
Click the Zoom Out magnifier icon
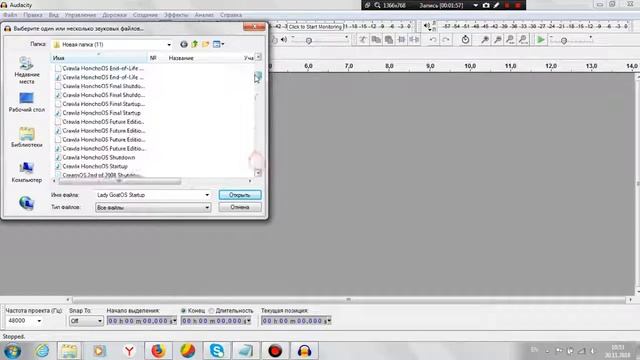[498, 40]
